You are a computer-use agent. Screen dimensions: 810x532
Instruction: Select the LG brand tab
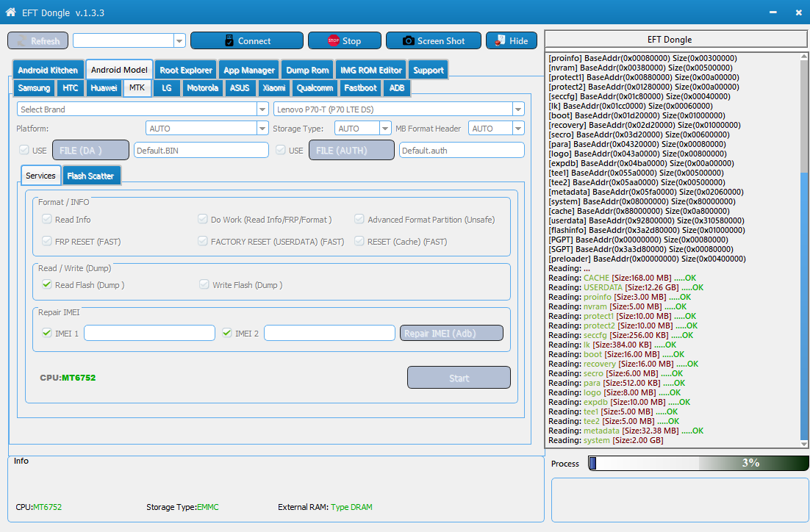point(166,87)
